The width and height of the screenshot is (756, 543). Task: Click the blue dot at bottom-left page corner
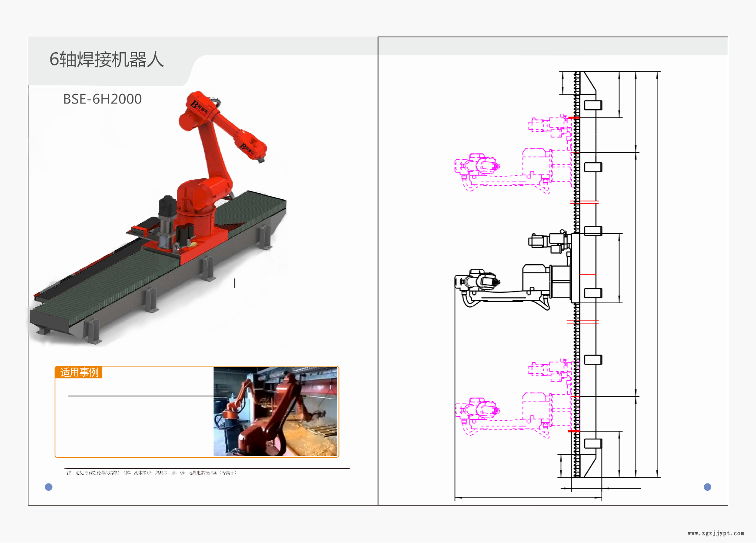(x=49, y=487)
